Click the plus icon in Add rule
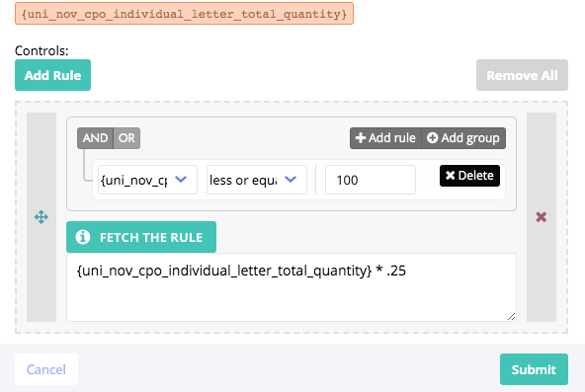585x392 pixels. [361, 138]
